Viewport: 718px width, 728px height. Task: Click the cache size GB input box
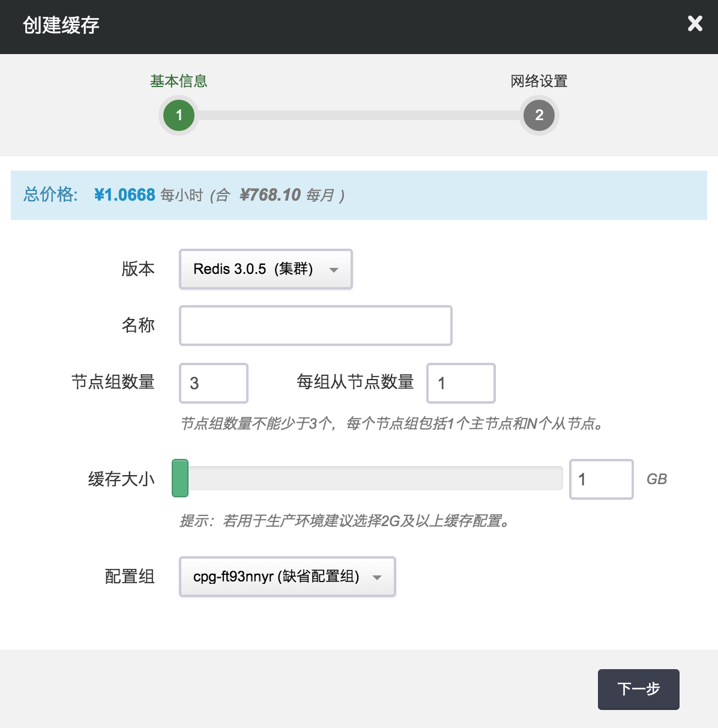tap(601, 479)
